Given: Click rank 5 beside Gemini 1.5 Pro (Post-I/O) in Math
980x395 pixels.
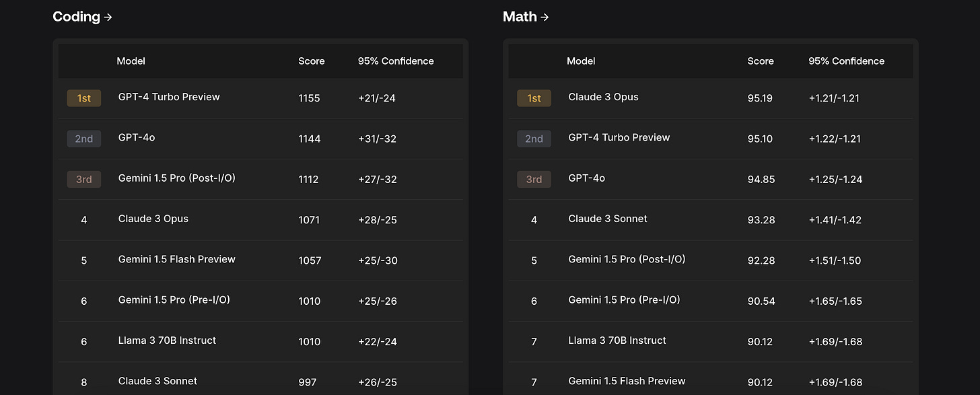Looking at the screenshot, I should click(534, 260).
